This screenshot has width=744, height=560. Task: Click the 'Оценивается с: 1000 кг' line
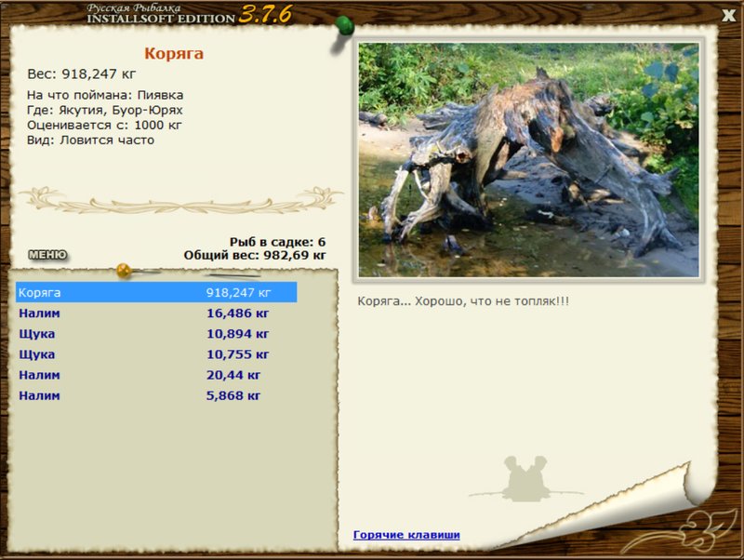coord(104,126)
